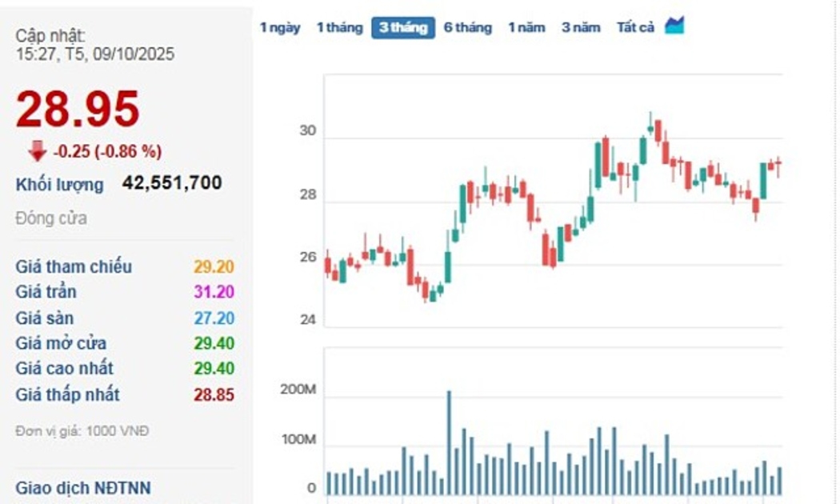The image size is (840, 504).
Task: View the 3 năm chart history
Action: [x=580, y=27]
